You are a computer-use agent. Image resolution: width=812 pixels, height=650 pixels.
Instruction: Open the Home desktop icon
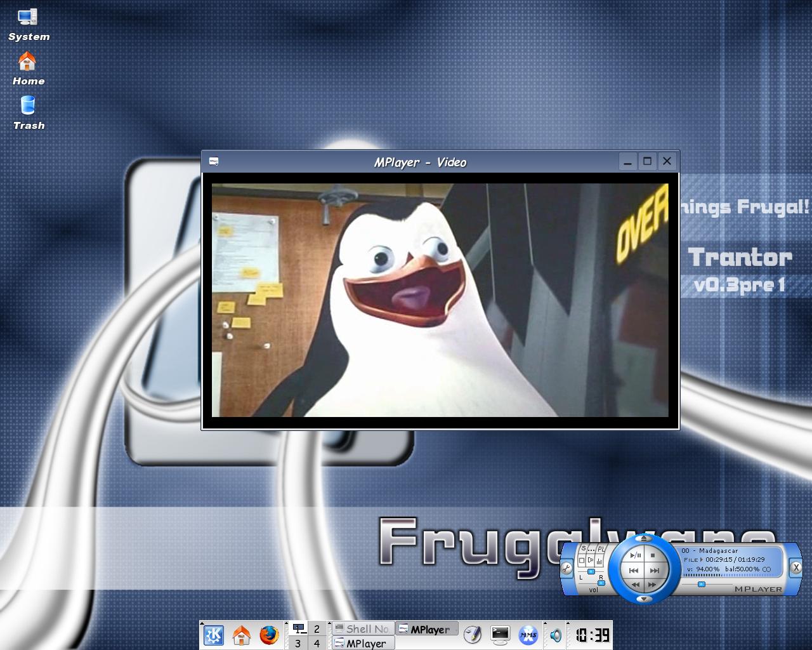pos(28,69)
